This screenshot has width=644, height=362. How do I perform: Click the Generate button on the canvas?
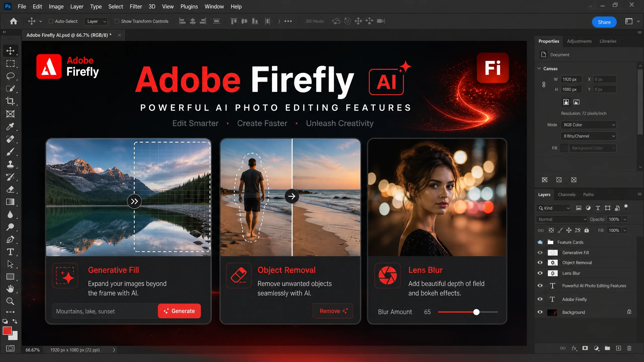[179, 311]
